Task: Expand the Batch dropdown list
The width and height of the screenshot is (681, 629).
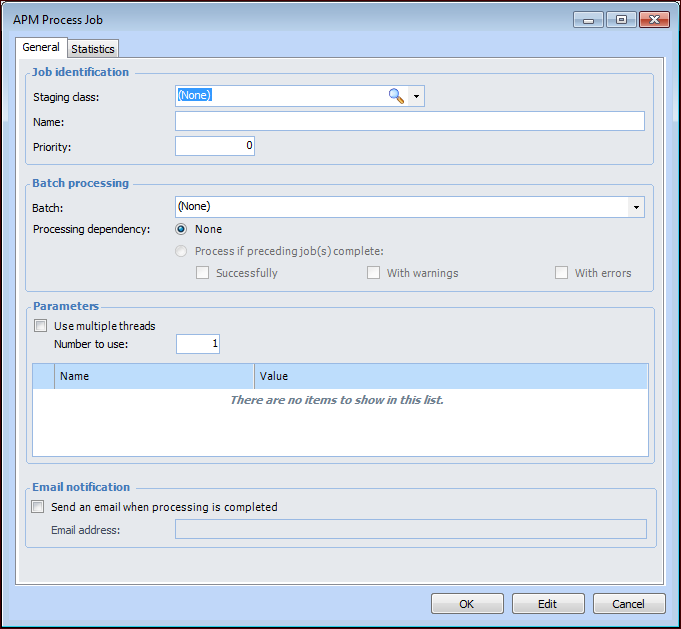Action: click(x=636, y=207)
